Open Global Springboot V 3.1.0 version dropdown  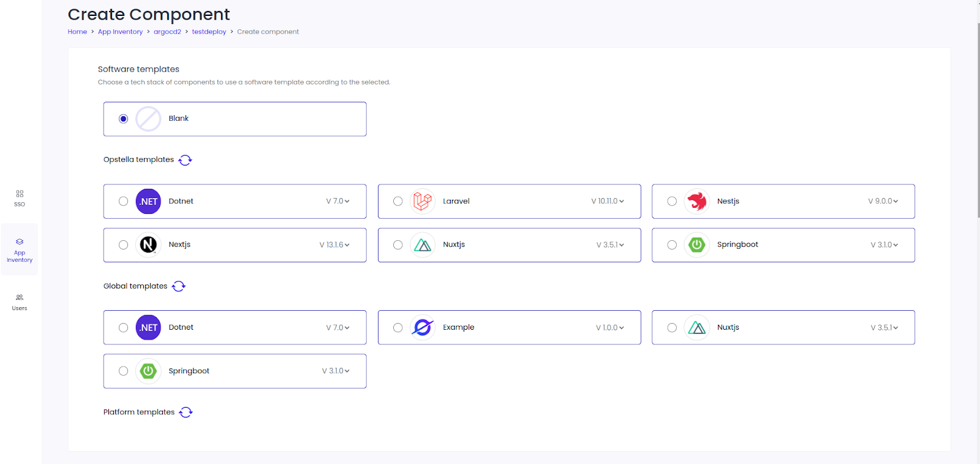pyautogui.click(x=336, y=371)
